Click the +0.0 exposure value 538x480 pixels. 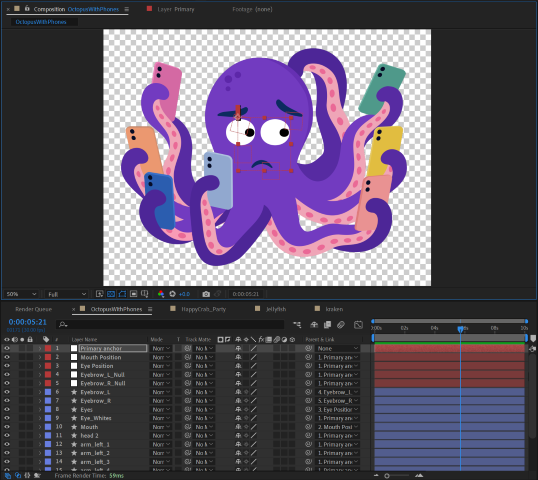[184, 294]
